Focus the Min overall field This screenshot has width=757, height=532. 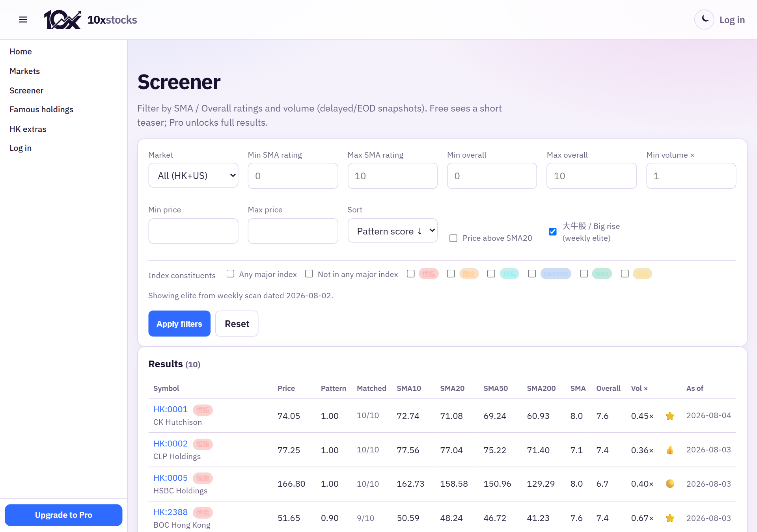point(492,176)
